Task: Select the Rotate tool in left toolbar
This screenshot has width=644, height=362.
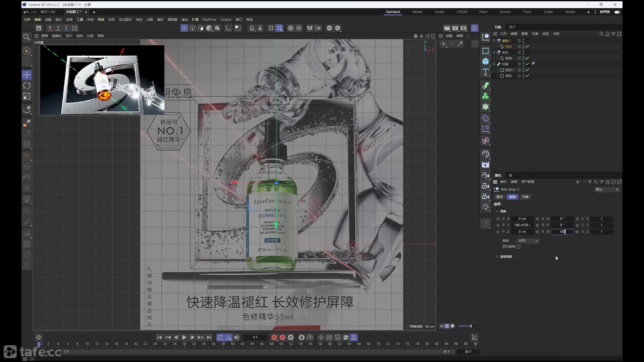Action: coord(27,85)
